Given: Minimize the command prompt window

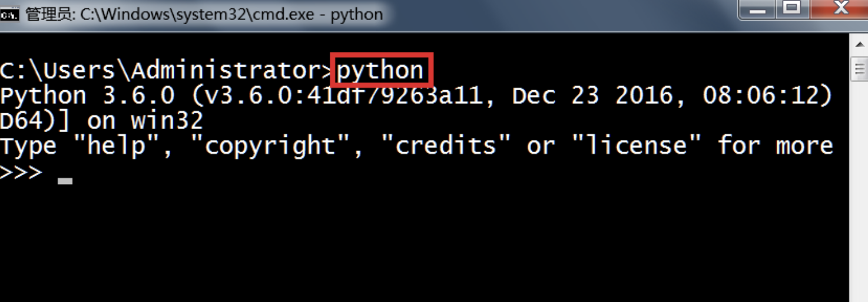Looking at the screenshot, I should point(757,9).
